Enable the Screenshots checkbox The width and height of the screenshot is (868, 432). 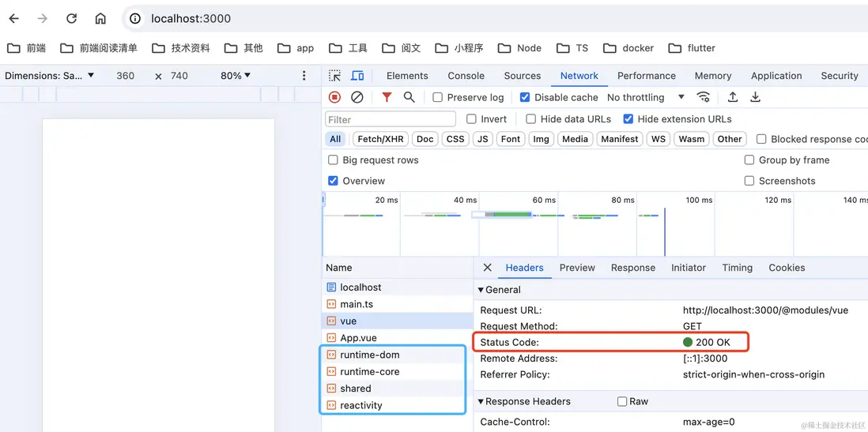click(x=749, y=181)
